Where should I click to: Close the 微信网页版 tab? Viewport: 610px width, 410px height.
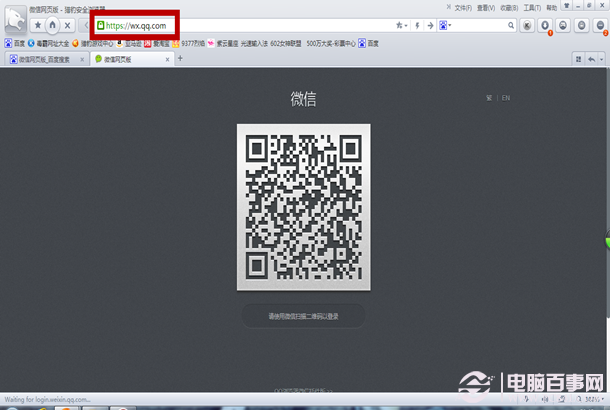pos(167,60)
